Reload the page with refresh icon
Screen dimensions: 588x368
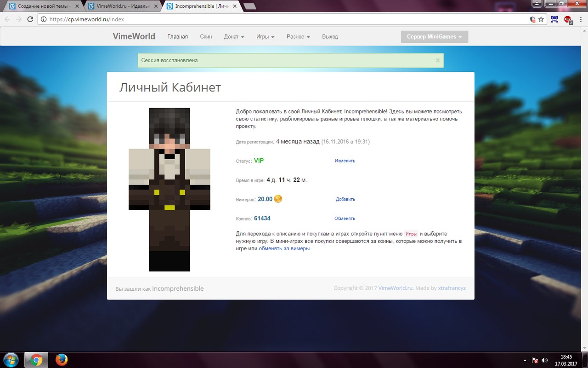click(30, 19)
